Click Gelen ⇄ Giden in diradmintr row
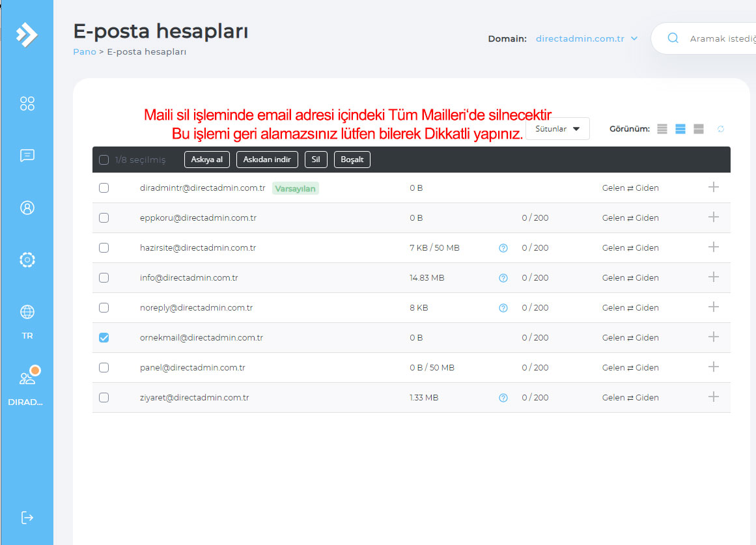 [x=630, y=188]
